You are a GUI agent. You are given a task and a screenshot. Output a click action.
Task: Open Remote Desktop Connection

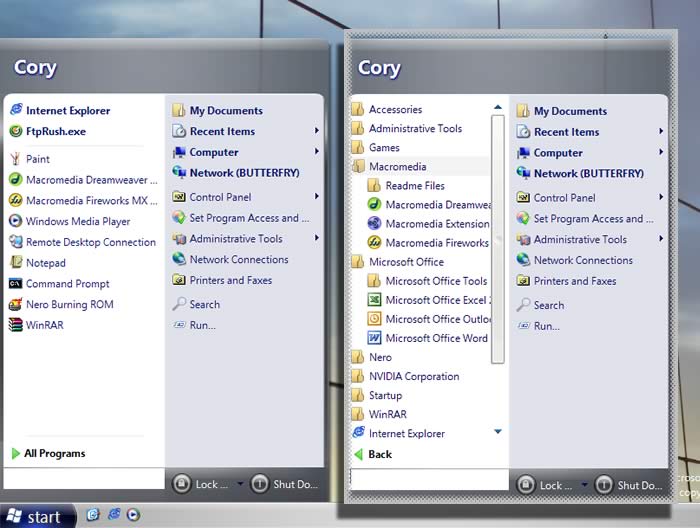coord(83,242)
